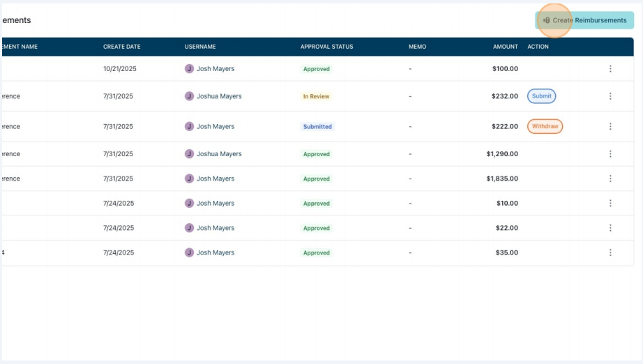Click the Memo column header
The width and height of the screenshot is (643, 364).
coord(418,47)
